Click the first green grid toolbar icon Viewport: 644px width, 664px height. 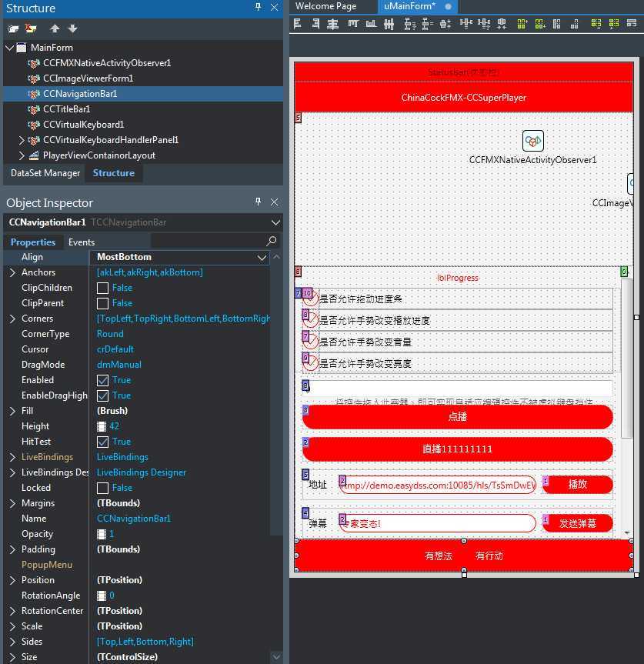(x=522, y=24)
